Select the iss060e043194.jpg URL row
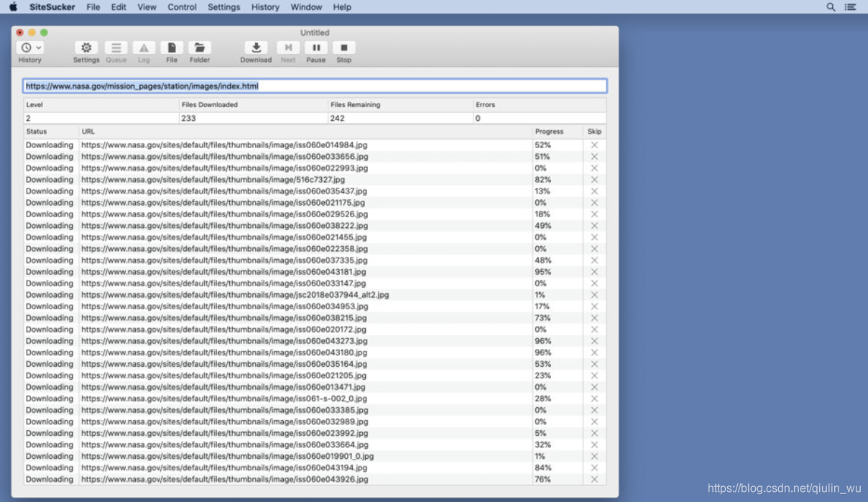Screen dimensions: 868x502 (315, 467)
